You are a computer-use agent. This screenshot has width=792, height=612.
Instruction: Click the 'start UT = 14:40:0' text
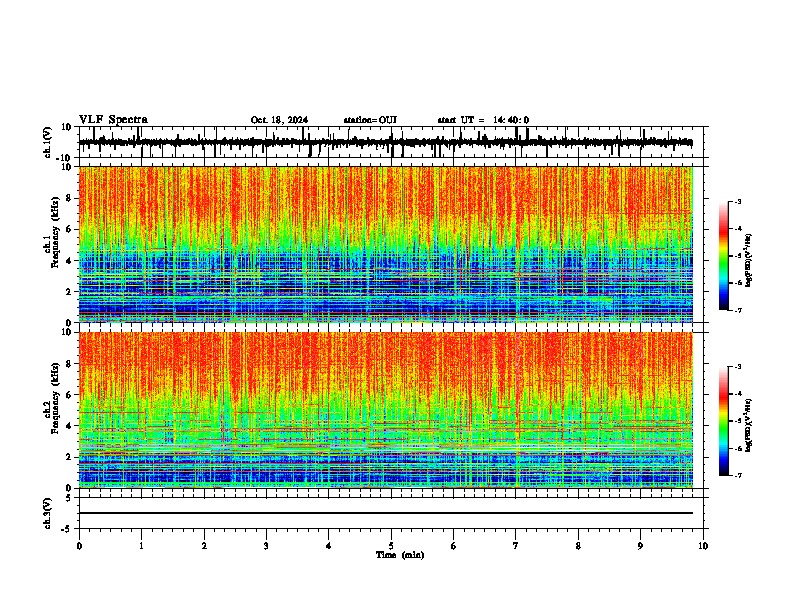[483, 120]
